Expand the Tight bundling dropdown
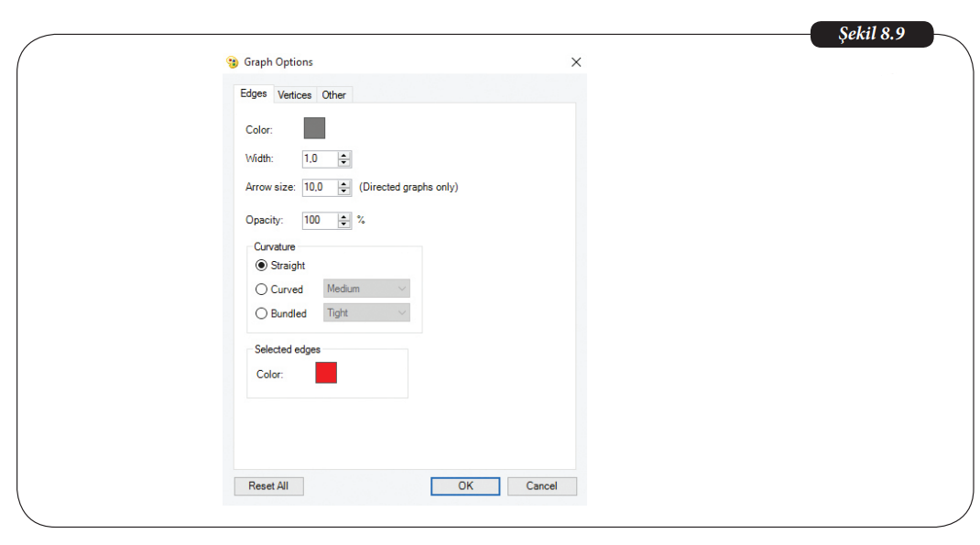This screenshot has height=545, width=980. coord(366,313)
